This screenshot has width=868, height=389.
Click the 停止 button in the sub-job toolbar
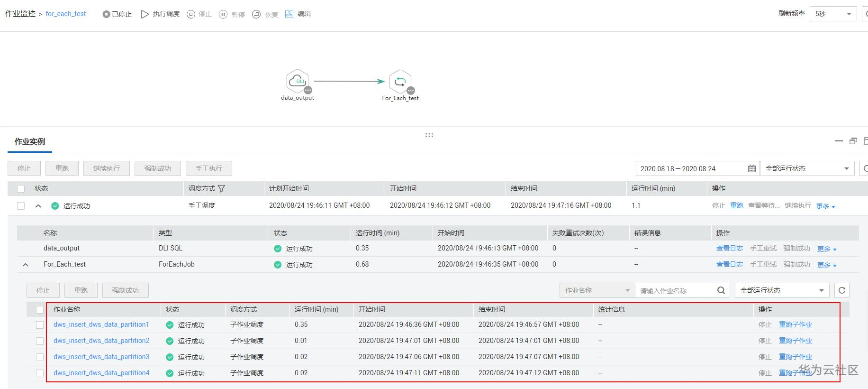(43, 290)
